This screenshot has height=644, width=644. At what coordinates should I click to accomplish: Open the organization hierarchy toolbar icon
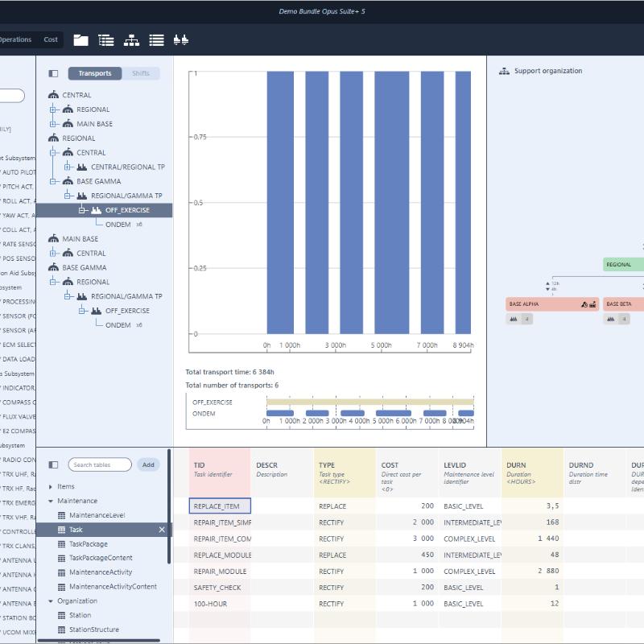point(131,39)
